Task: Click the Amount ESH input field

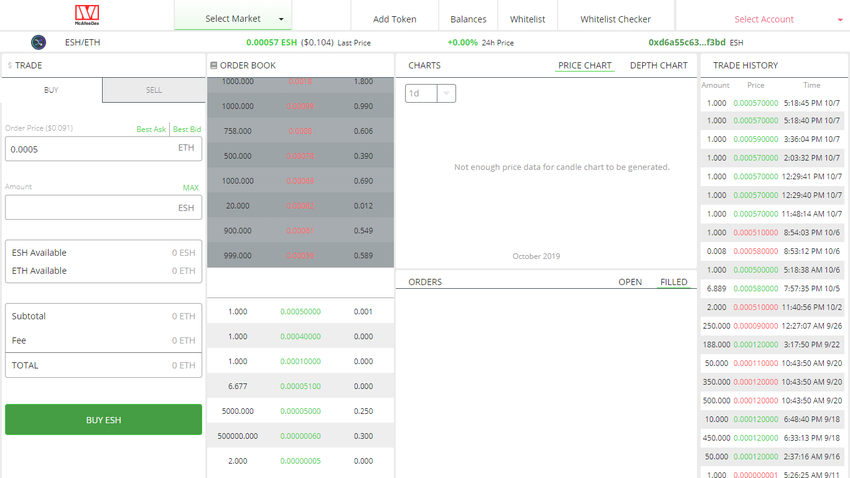Action: (90, 207)
